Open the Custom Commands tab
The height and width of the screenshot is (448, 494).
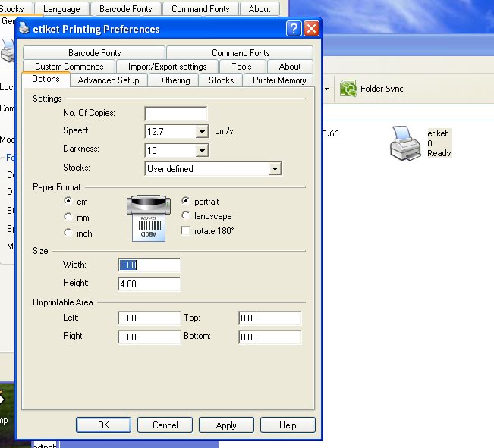pos(69,67)
